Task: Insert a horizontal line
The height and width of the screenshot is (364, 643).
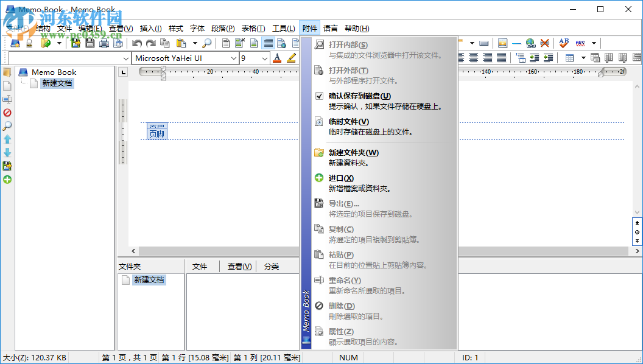Action: (517, 43)
